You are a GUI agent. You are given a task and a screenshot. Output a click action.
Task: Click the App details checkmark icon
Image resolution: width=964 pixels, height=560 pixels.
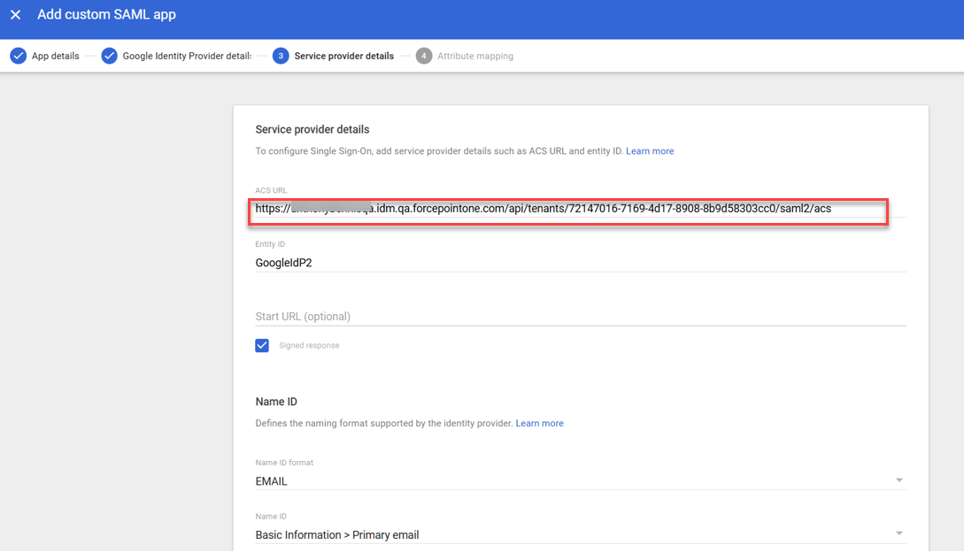coord(18,56)
